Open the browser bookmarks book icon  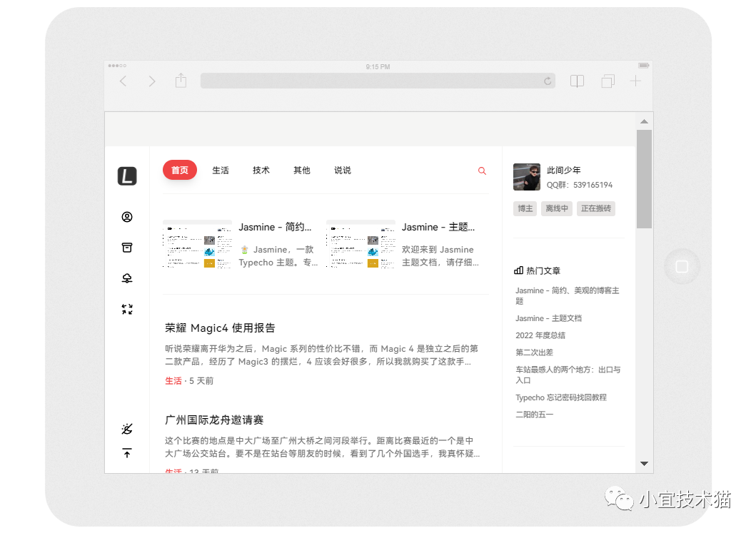(x=577, y=81)
